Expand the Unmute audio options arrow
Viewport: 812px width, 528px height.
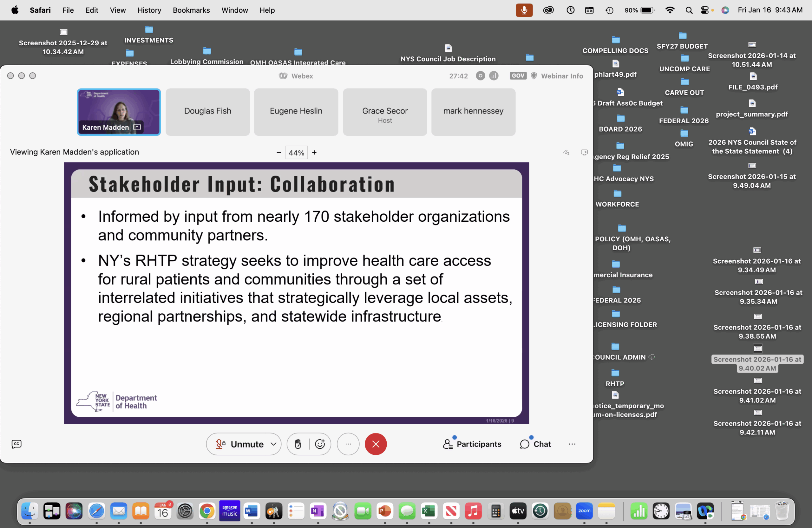273,444
